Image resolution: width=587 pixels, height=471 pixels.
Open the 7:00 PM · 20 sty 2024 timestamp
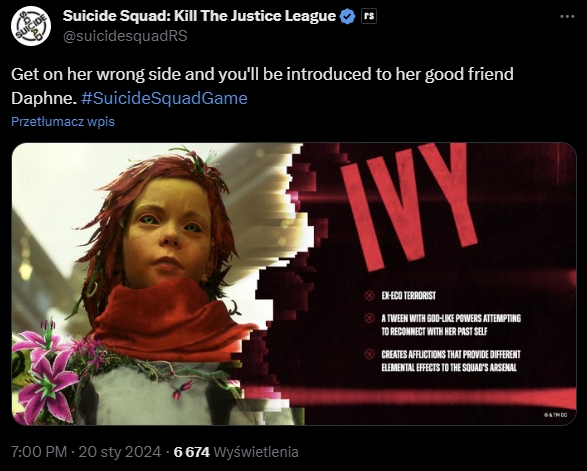pos(86,452)
